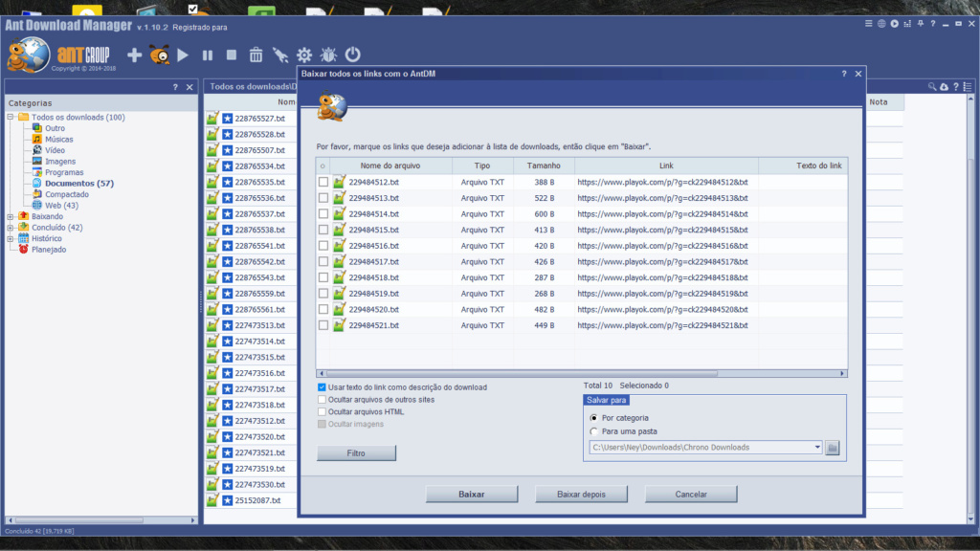The height and width of the screenshot is (551, 980).
Task: Pause downloads using the pause toolbar icon
Action: tap(208, 55)
